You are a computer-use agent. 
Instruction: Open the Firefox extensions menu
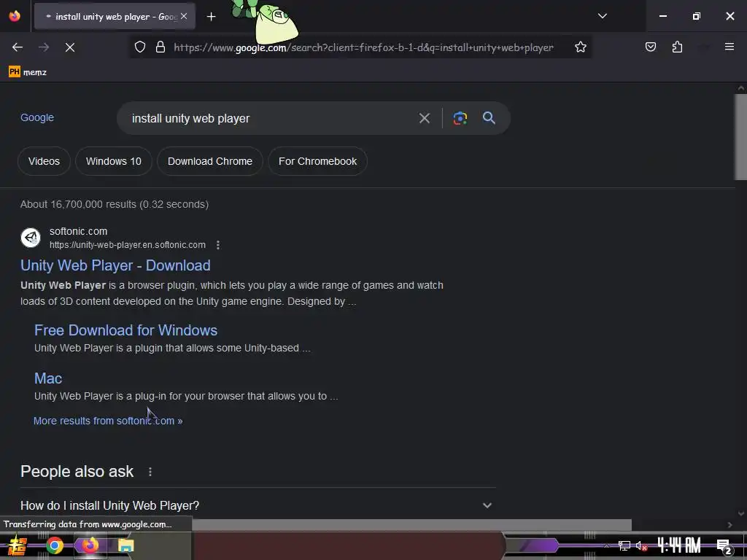pos(677,47)
